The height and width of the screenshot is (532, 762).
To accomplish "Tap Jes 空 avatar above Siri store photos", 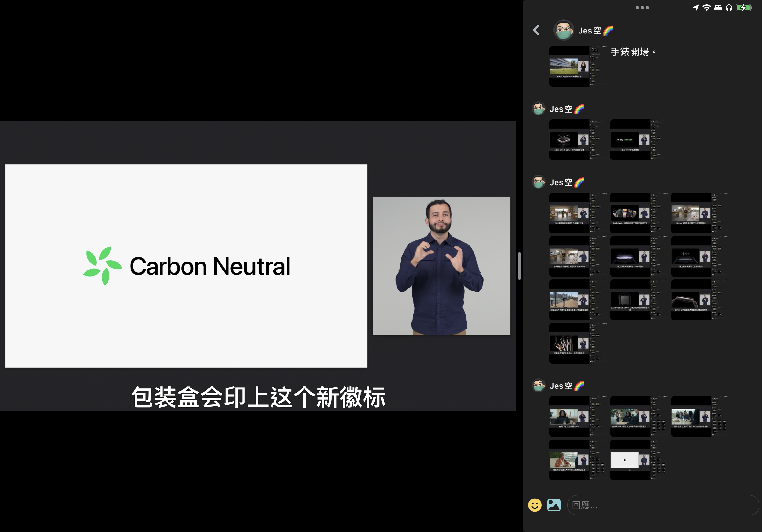I will (539, 182).
